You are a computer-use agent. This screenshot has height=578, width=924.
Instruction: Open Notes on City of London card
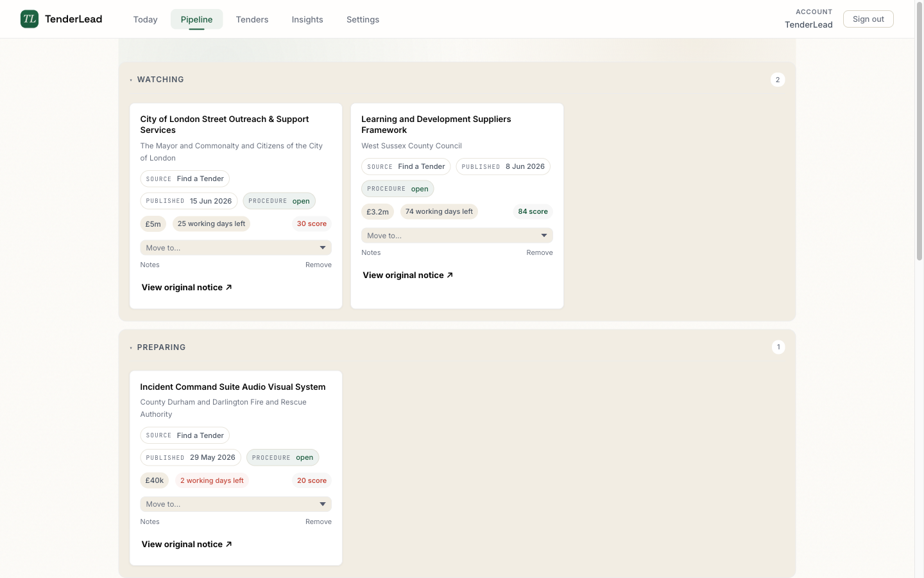coord(150,265)
